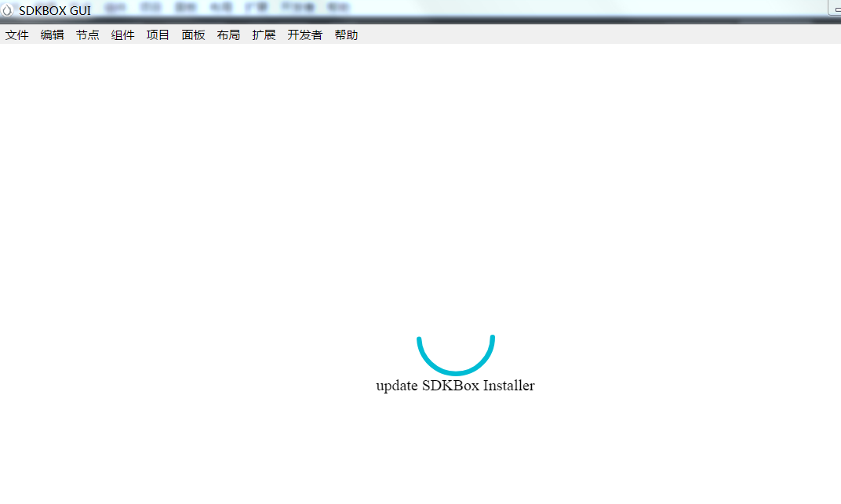Image resolution: width=841 pixels, height=504 pixels.
Task: Open the 面板 menu
Action: click(193, 34)
